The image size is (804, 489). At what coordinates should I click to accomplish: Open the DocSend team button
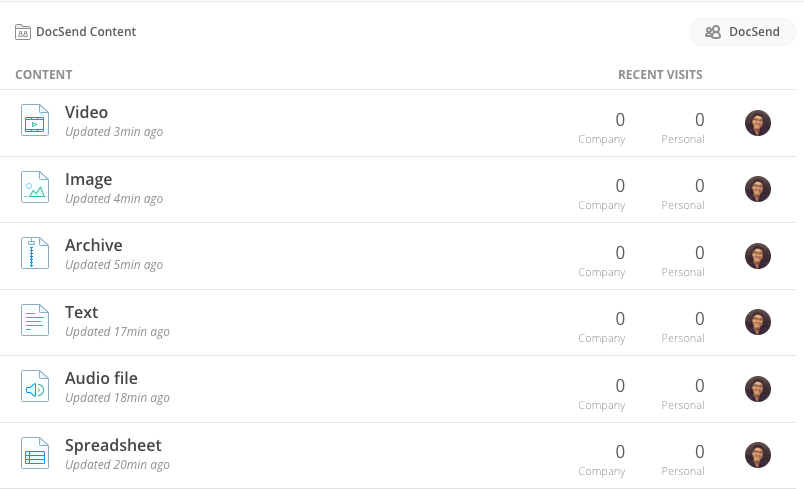742,32
